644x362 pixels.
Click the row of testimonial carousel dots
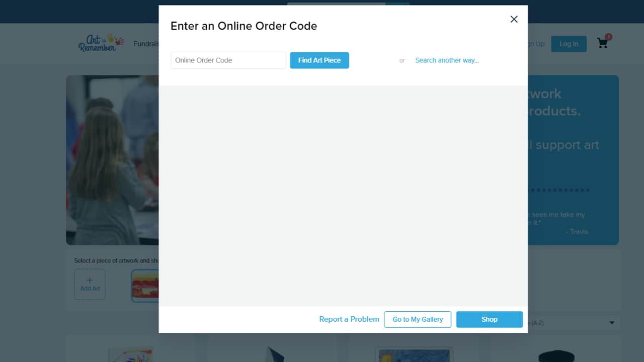point(558,190)
